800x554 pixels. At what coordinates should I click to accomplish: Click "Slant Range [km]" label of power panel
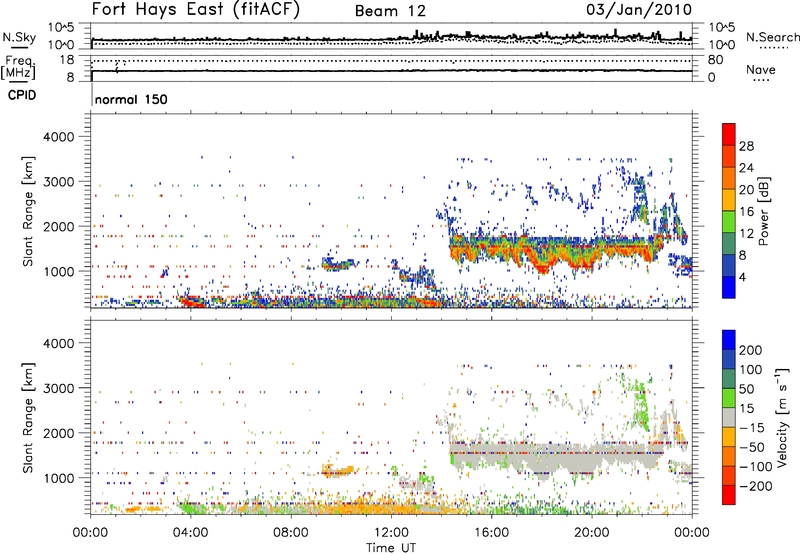(29, 211)
